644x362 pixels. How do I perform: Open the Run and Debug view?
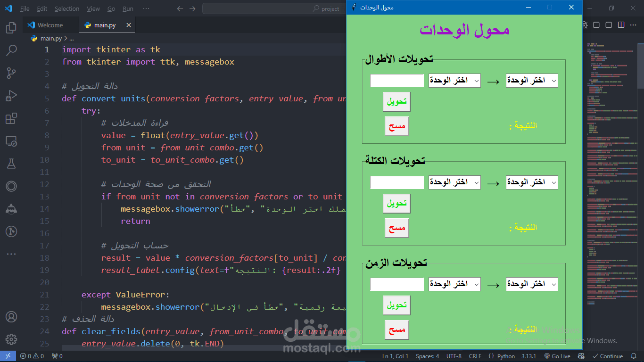(11, 96)
